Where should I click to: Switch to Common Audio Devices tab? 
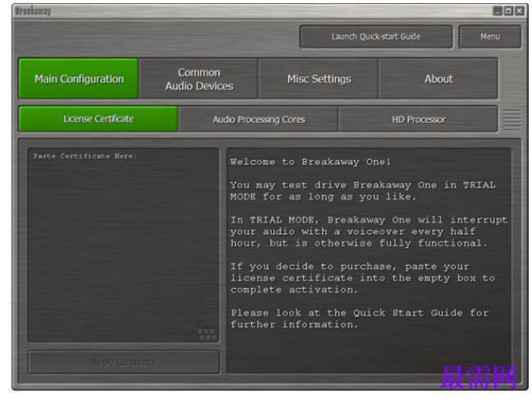click(x=199, y=79)
